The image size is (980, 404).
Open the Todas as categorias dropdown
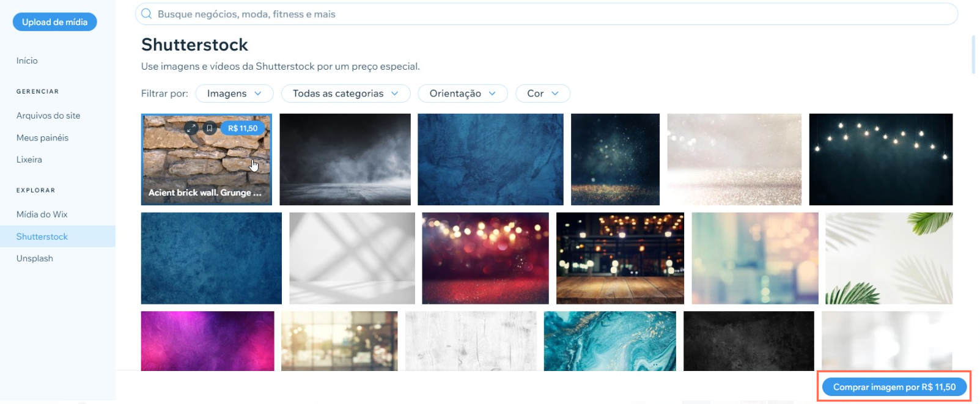tap(345, 94)
